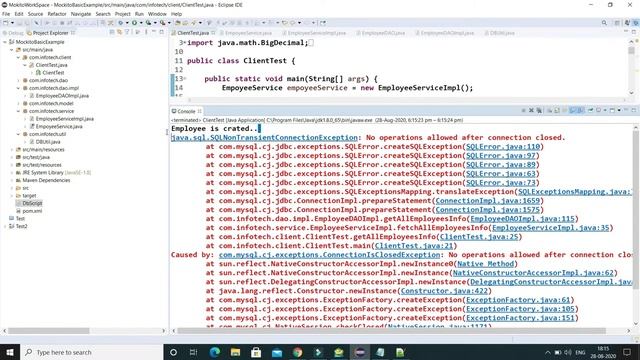Select pom.xml in Project Explorer
640x360 pixels.
tap(32, 211)
